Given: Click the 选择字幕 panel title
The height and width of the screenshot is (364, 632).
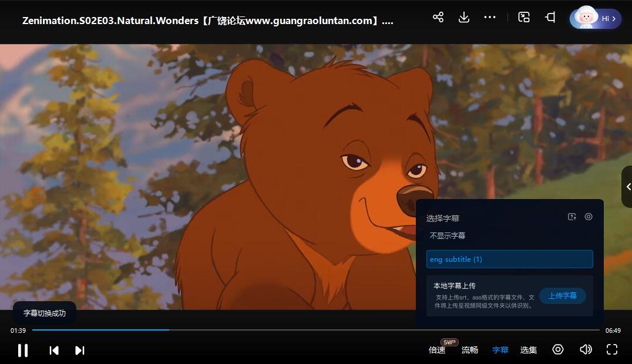Looking at the screenshot, I should [x=443, y=218].
